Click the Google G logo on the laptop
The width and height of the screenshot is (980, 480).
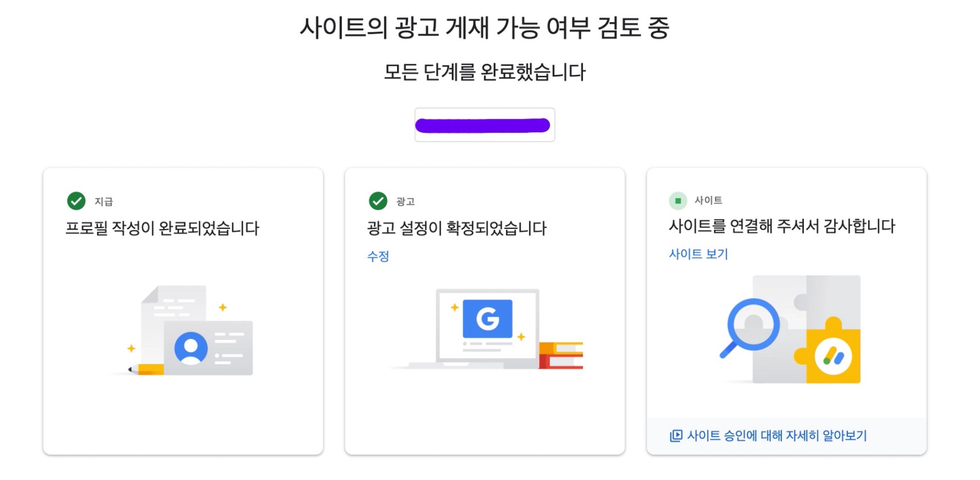pyautogui.click(x=487, y=318)
